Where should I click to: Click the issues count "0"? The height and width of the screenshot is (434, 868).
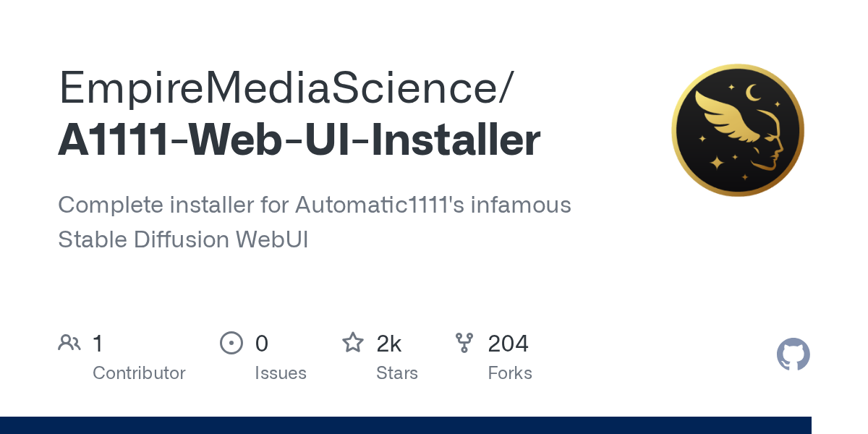pyautogui.click(x=261, y=344)
